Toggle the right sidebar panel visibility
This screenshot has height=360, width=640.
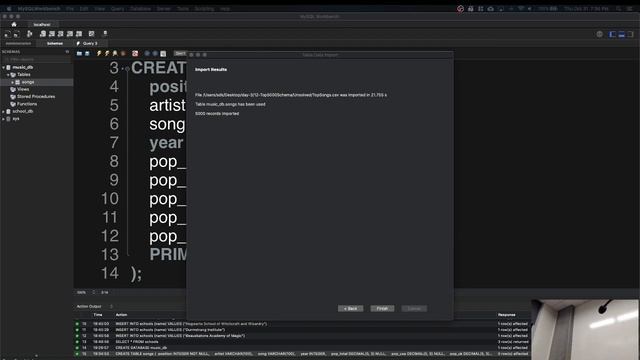[631, 34]
